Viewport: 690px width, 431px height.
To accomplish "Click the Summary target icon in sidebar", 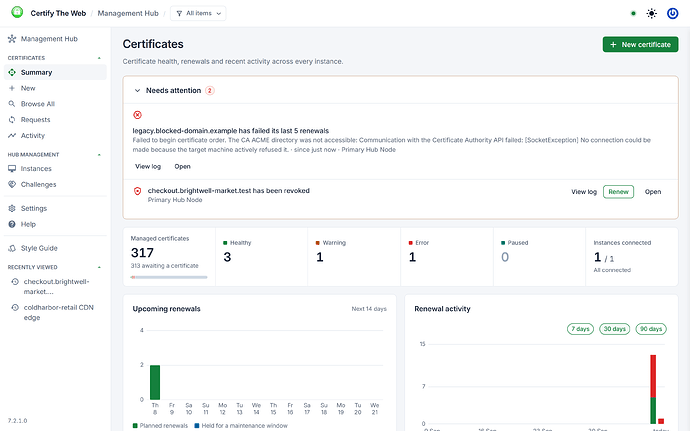I will (x=12, y=72).
